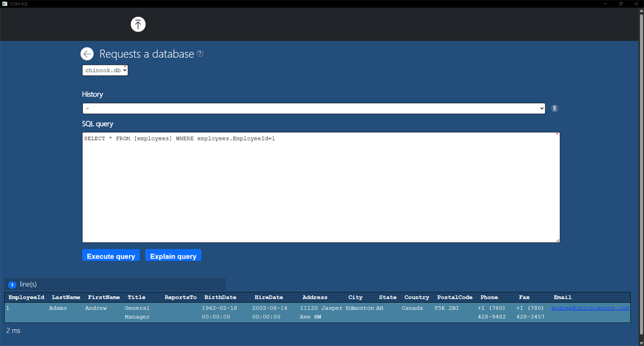Click the LastName column header
The width and height of the screenshot is (644, 346).
pyautogui.click(x=66, y=297)
